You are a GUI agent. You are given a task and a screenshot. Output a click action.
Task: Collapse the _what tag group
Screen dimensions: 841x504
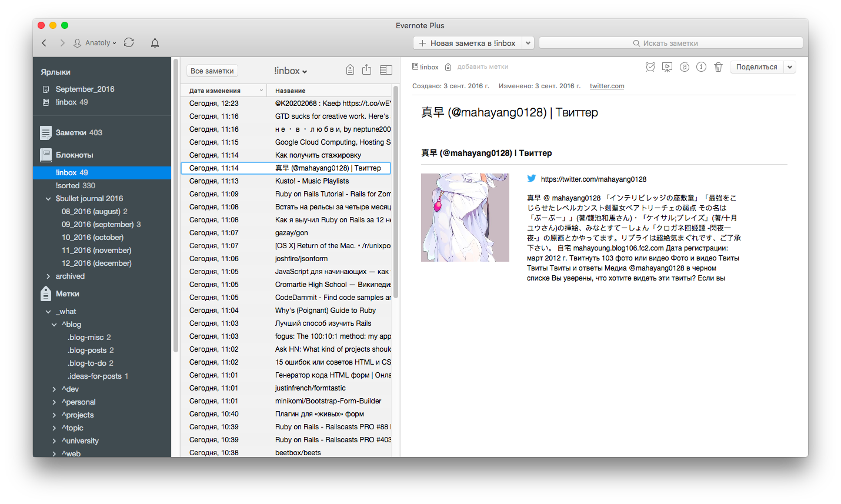48,312
